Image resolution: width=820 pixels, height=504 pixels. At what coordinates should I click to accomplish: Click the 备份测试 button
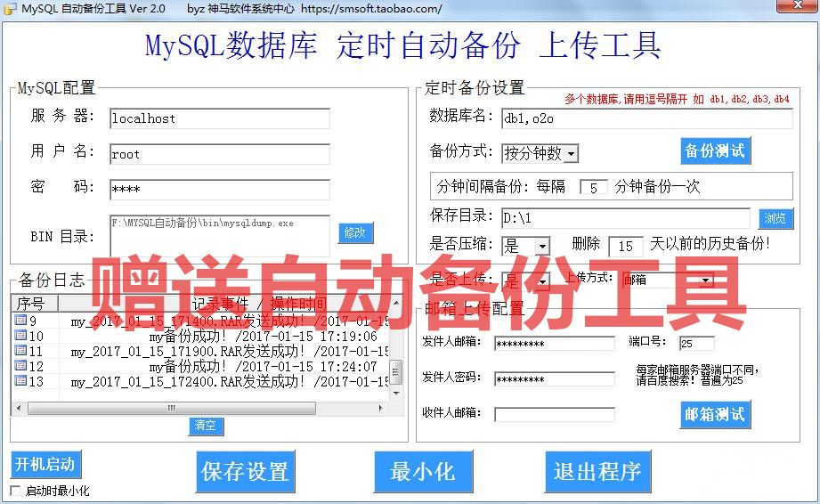(x=715, y=151)
